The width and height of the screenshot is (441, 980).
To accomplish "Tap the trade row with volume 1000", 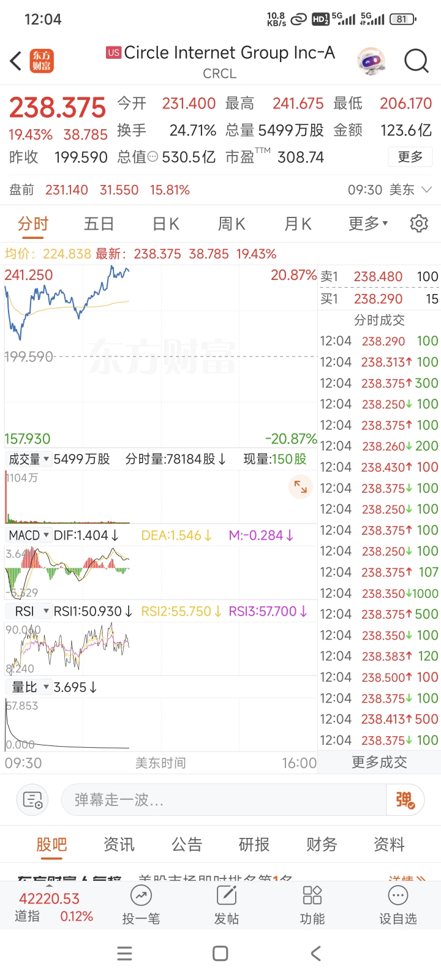I will coord(379,593).
